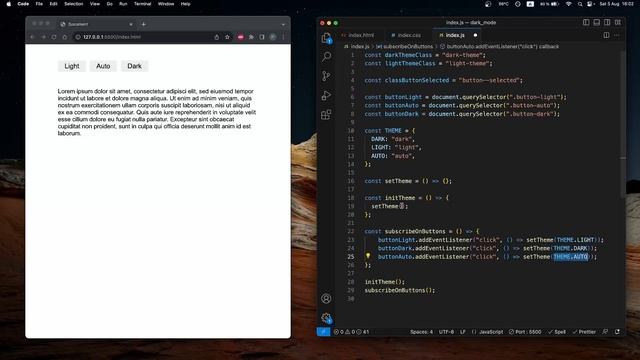
Task: Toggle the Spell checker status item
Action: (557, 332)
